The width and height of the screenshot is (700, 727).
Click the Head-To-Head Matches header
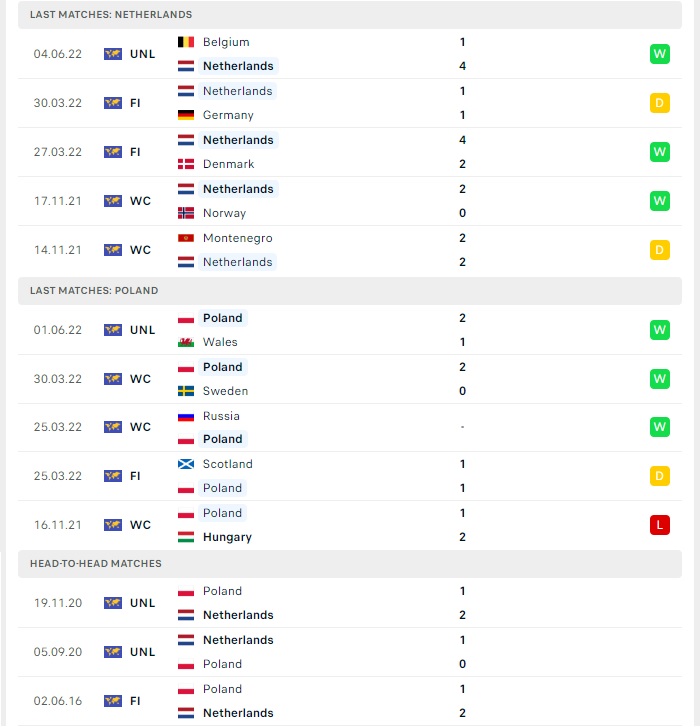(x=350, y=564)
